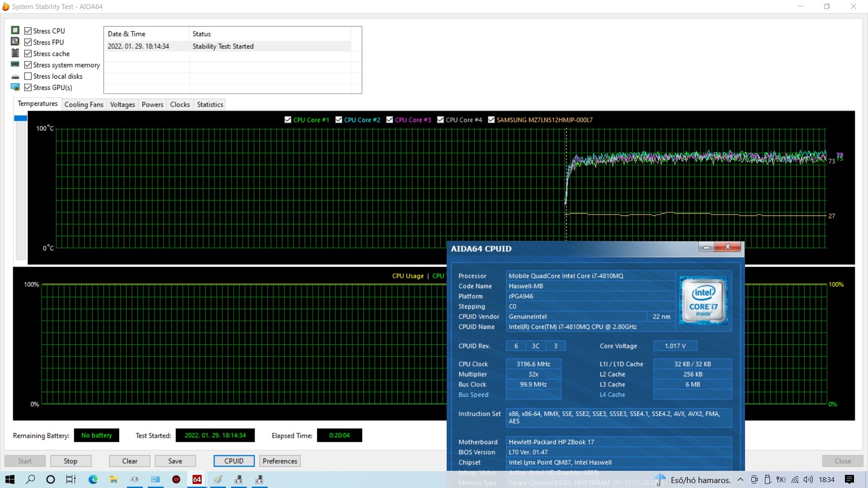
Task: Hide the SAMSUNG MZ7LN512HMJP graph line
Action: point(491,120)
